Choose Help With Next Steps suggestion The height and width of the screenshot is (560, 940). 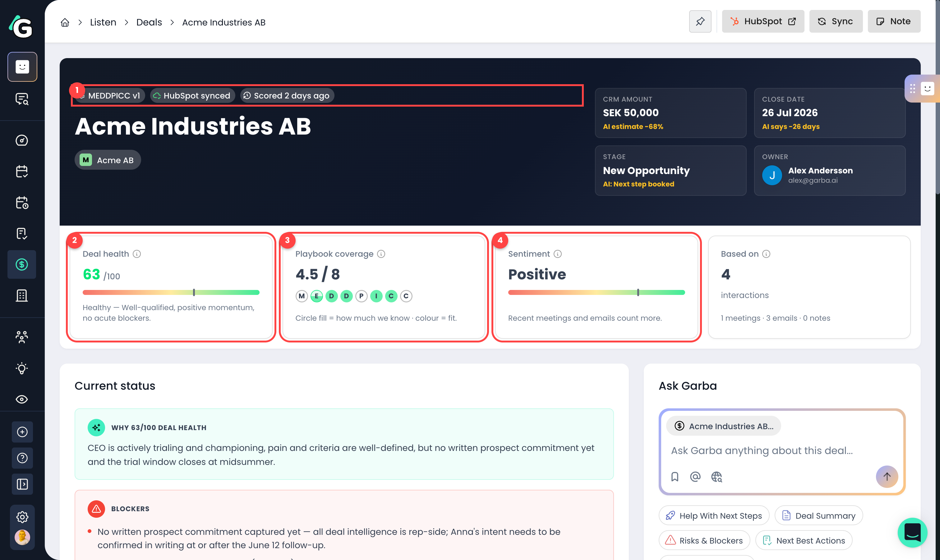714,516
